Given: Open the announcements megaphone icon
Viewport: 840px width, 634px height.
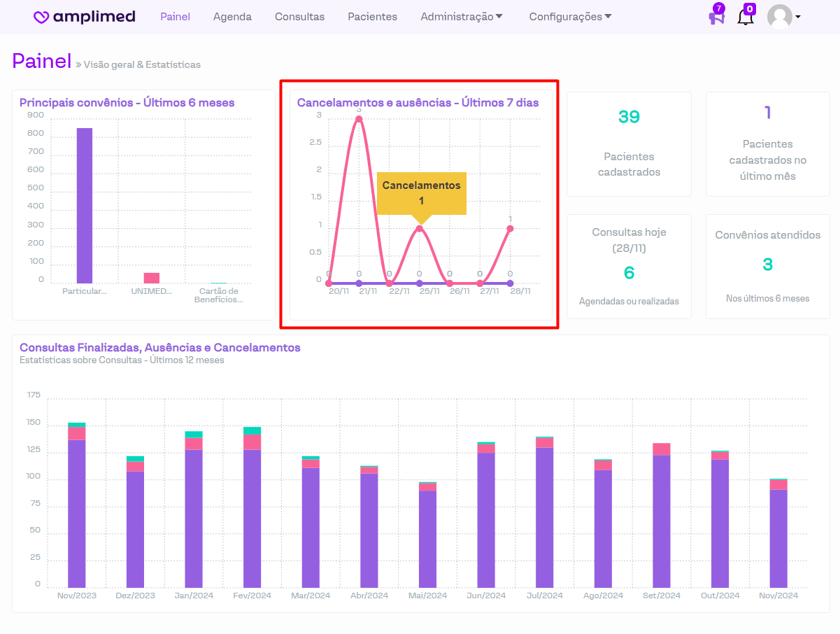Looking at the screenshot, I should point(716,17).
